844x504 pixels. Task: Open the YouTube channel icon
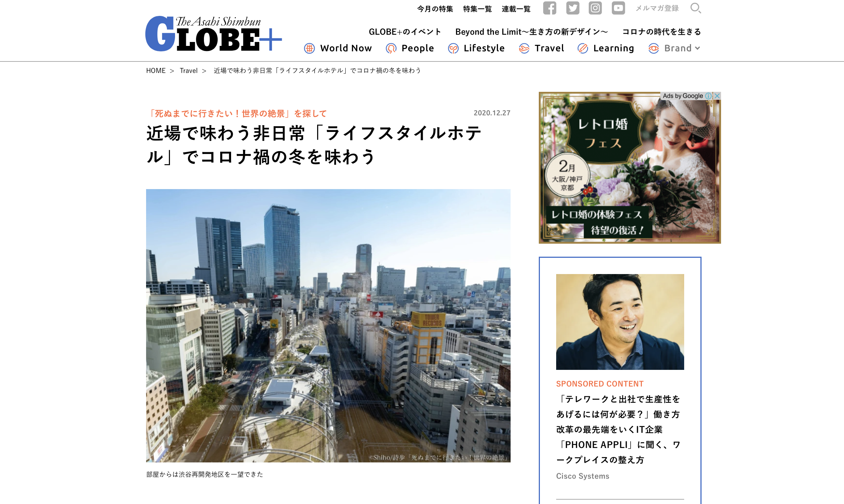click(618, 8)
